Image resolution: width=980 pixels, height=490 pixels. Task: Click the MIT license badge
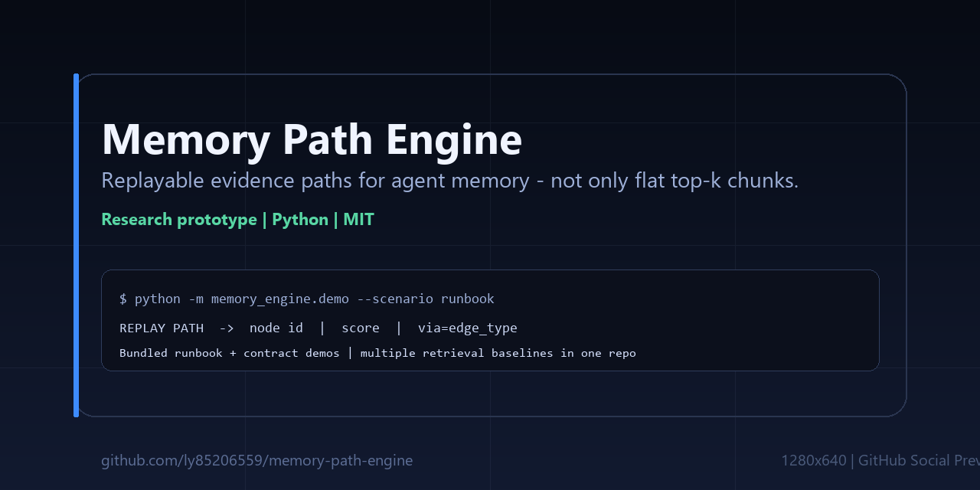[359, 219]
